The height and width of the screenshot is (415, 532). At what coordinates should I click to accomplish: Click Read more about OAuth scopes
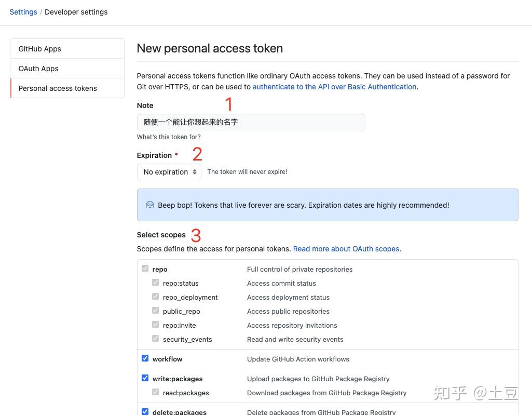[347, 249]
